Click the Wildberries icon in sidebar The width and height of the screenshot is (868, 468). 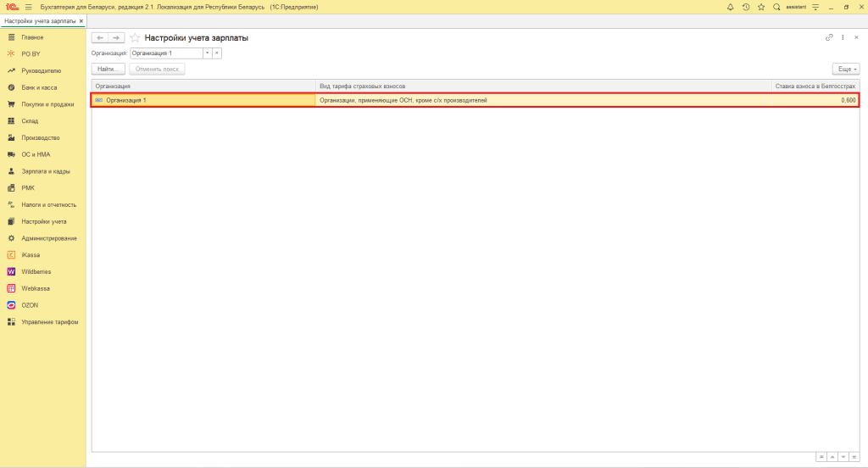[11, 271]
